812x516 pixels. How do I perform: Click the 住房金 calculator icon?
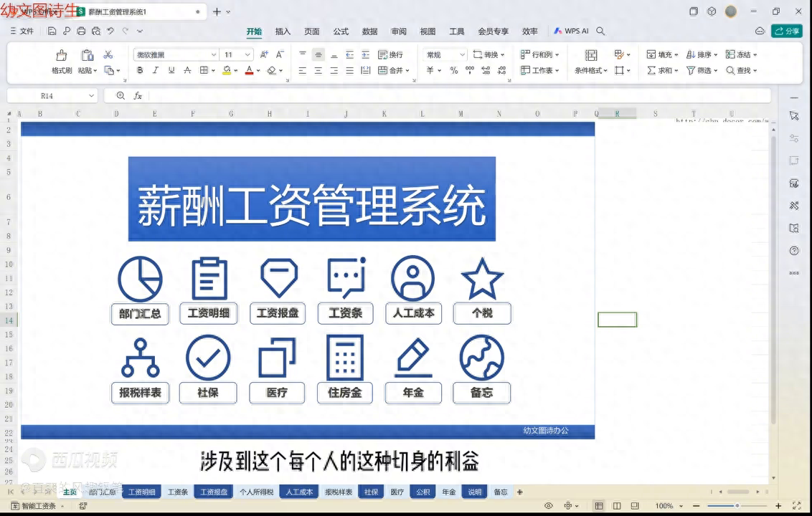[x=345, y=357]
